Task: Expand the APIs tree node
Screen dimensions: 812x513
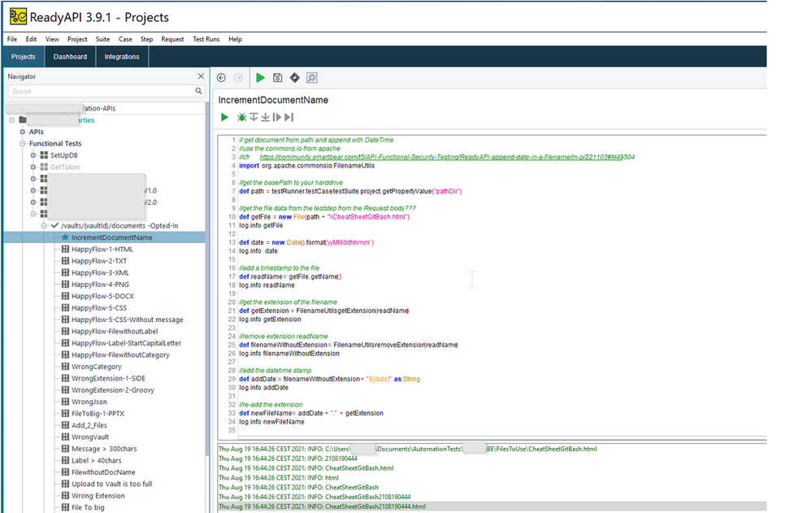Action: (x=23, y=132)
